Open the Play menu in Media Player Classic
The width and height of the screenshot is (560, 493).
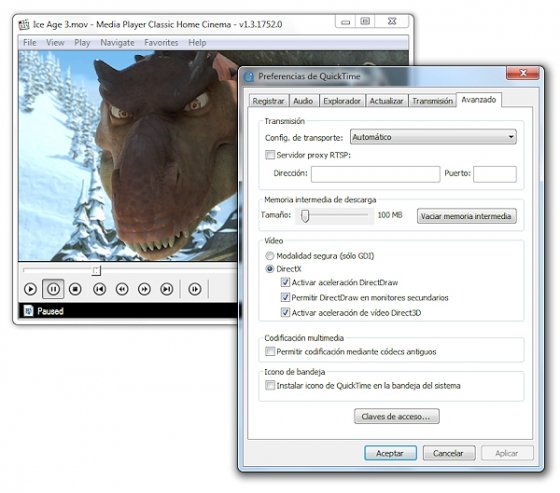[x=82, y=43]
